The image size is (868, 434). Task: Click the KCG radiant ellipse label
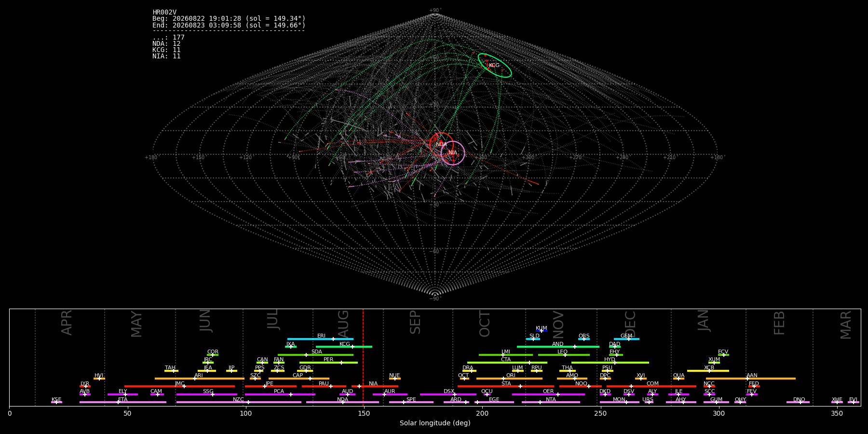pyautogui.click(x=494, y=66)
